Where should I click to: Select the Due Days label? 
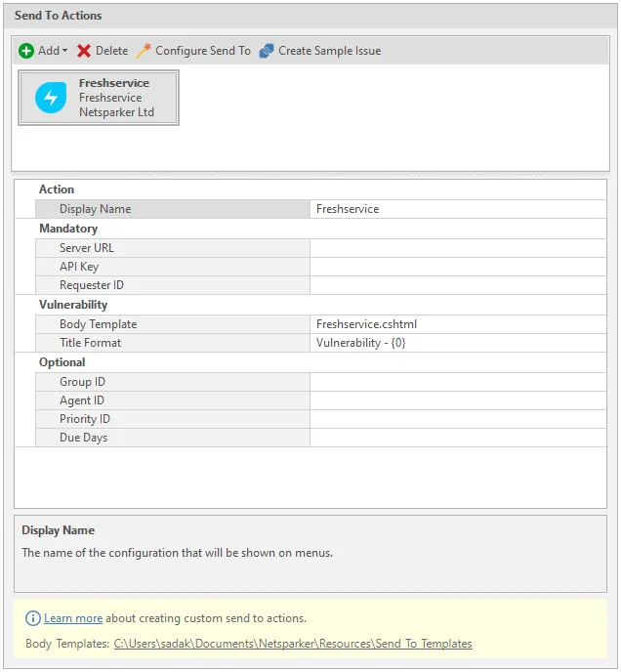(x=84, y=438)
